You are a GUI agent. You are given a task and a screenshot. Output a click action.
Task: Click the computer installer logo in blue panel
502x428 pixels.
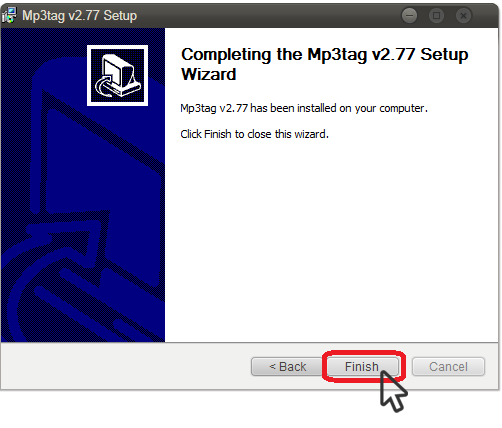[x=117, y=75]
